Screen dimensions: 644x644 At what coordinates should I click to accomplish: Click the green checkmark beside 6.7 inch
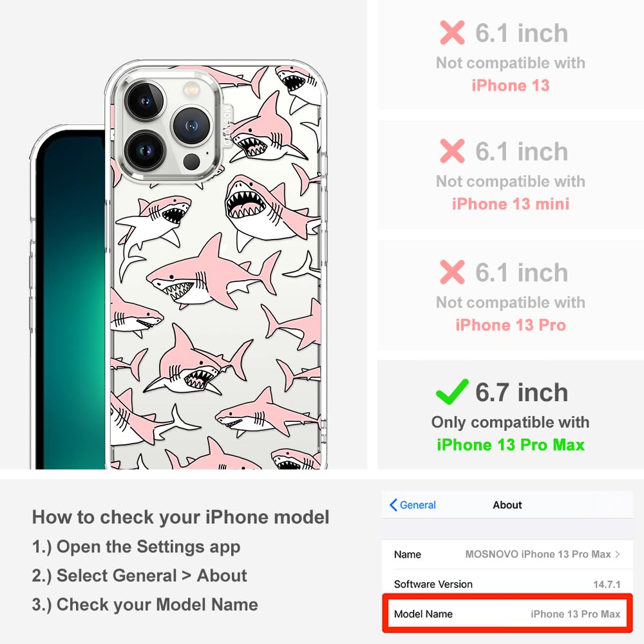[452, 392]
